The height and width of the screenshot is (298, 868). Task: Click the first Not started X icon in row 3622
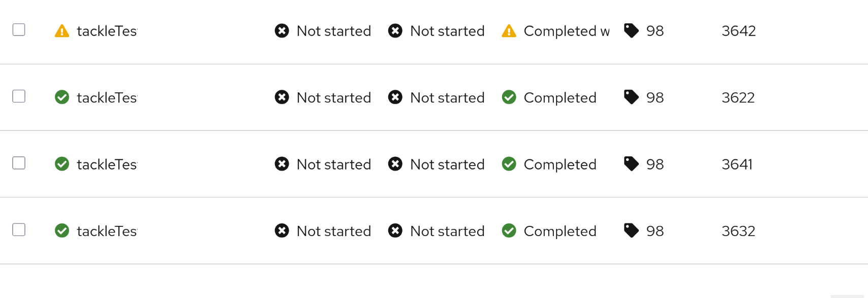click(282, 97)
